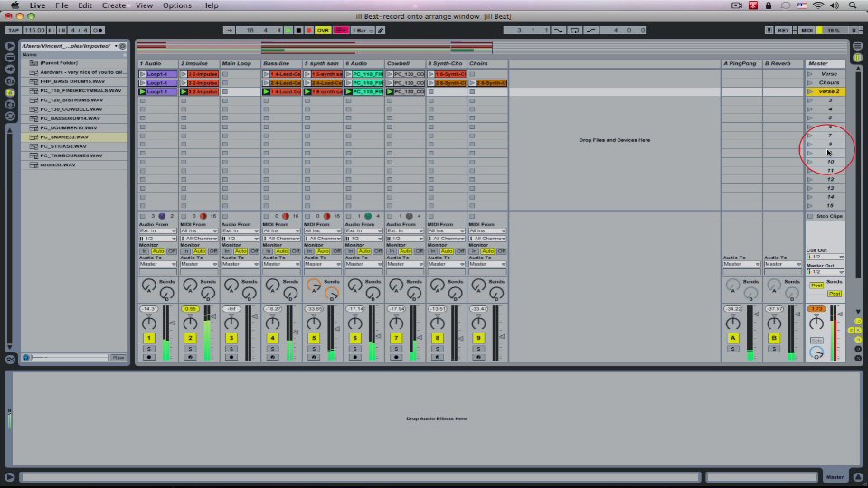This screenshot has height=488, width=868.
Task: Click the Follow arrow button in the transport
Action: [x=229, y=30]
